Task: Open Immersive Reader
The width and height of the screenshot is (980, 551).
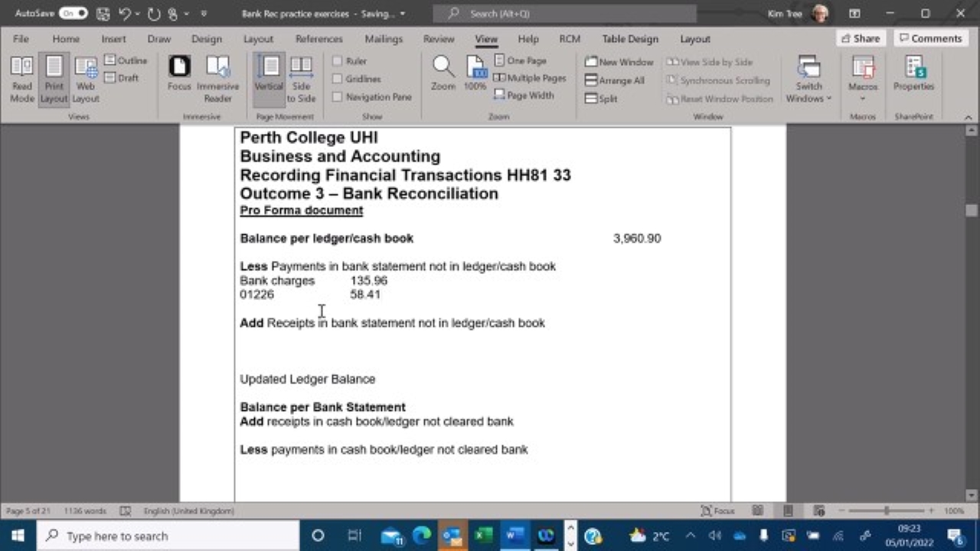Action: 218,77
